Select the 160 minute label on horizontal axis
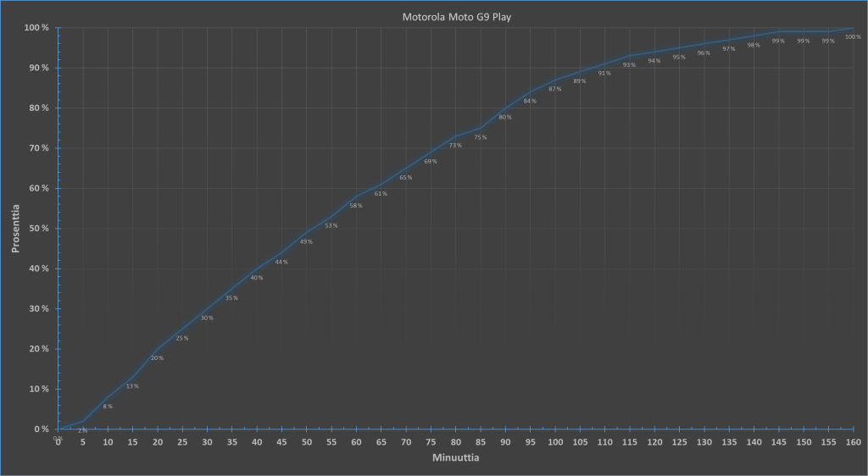The image size is (868, 476). tap(853, 442)
